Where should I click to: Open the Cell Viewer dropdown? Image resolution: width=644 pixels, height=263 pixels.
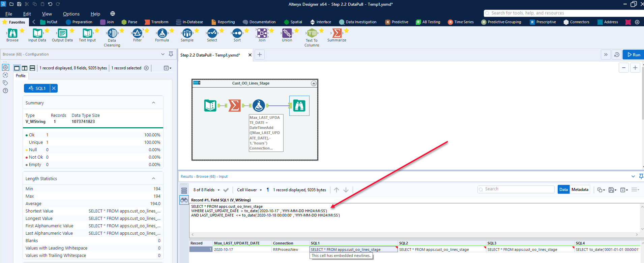(249, 190)
